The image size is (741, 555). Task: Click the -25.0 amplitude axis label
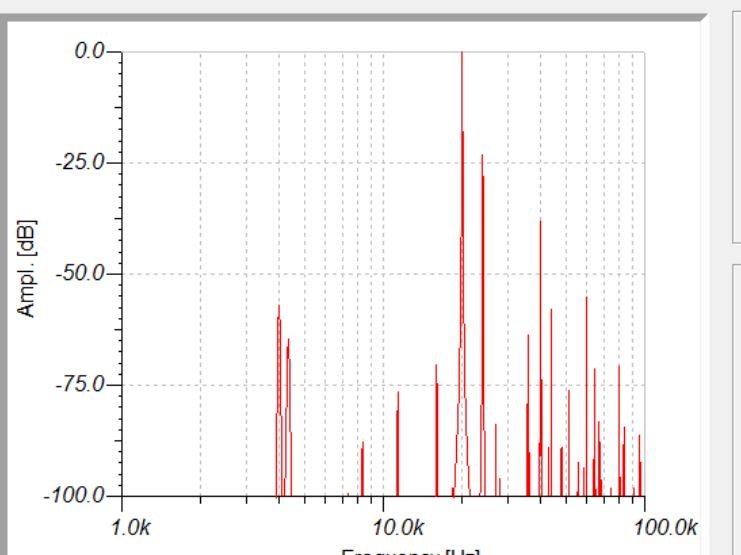click(x=80, y=163)
